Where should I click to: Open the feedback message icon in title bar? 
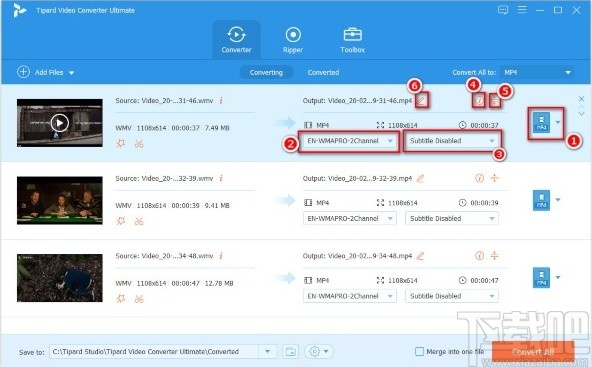(503, 10)
